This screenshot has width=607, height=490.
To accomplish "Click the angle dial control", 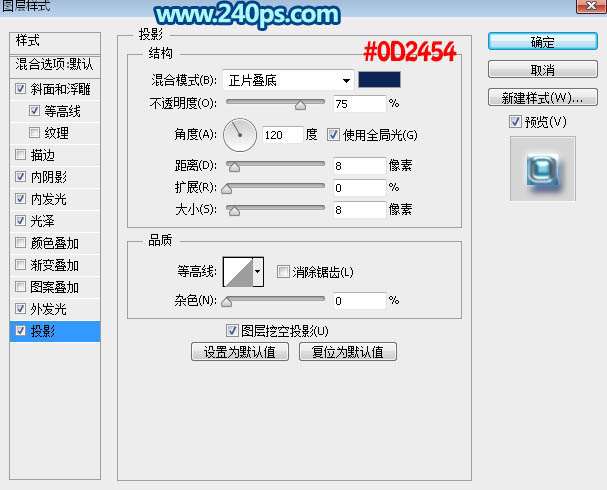I will pyautogui.click(x=240, y=135).
